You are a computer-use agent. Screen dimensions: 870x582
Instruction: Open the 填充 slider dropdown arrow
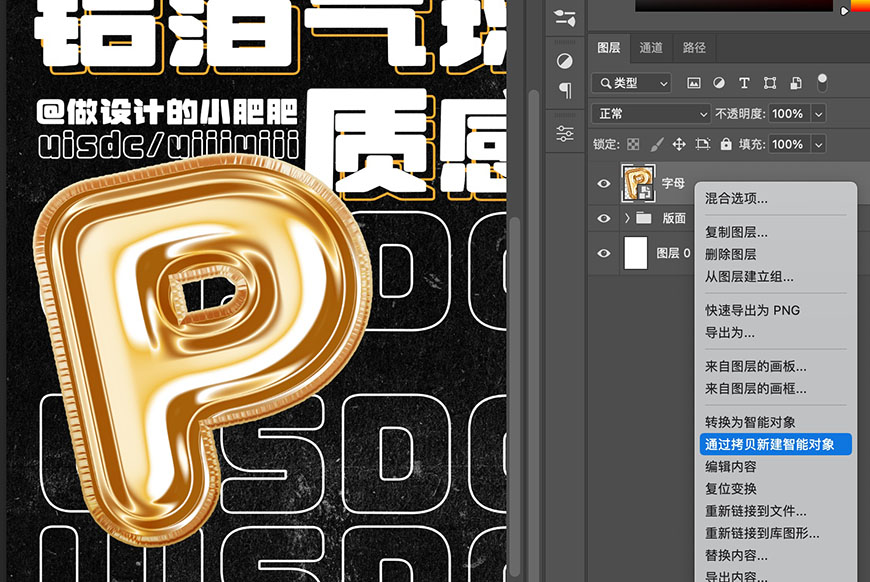(818, 145)
